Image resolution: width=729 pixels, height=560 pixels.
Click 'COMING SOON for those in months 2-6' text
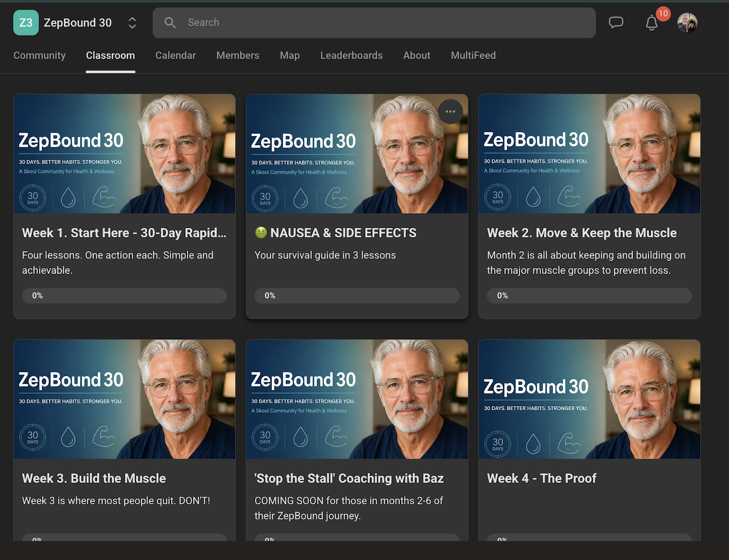[x=349, y=508]
